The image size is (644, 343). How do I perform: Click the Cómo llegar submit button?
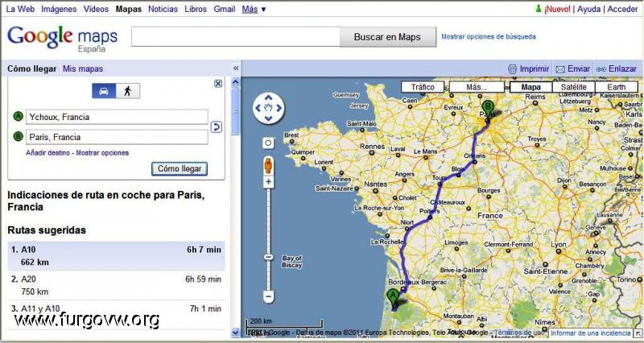[180, 168]
